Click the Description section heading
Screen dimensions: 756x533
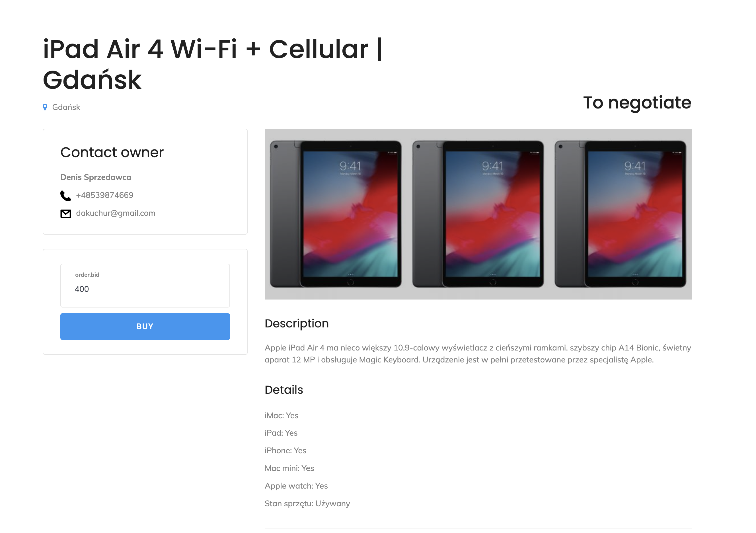[297, 323]
